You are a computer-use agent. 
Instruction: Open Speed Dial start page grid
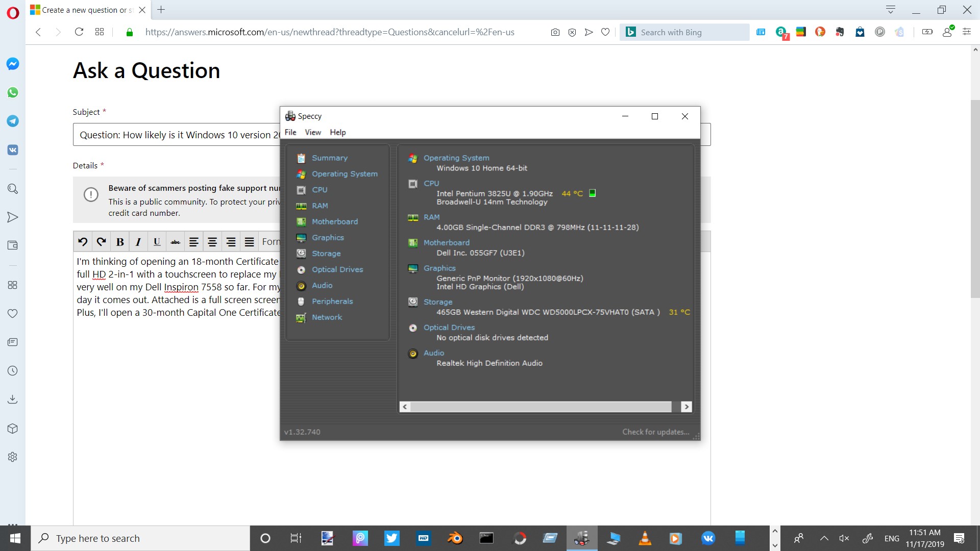tap(100, 32)
